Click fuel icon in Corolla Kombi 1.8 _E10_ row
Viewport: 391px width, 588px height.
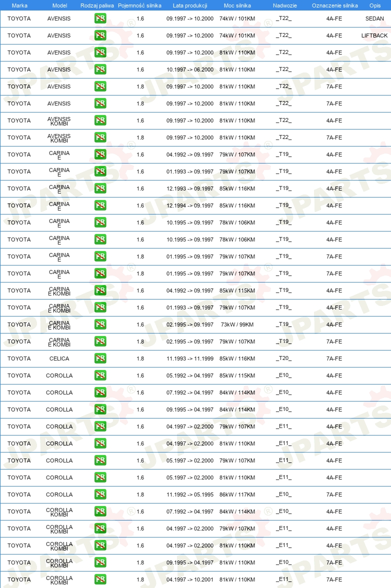(x=100, y=562)
